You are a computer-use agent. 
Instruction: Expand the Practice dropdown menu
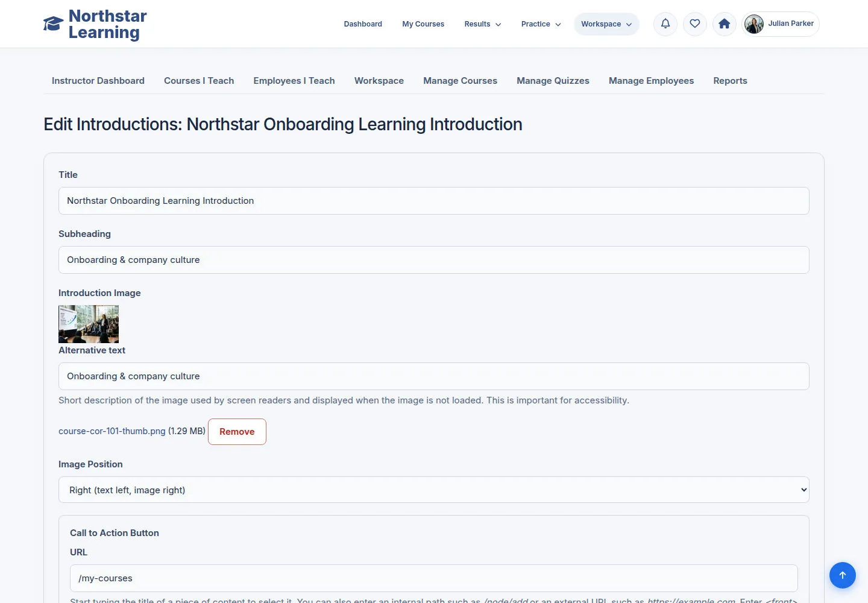pos(541,24)
